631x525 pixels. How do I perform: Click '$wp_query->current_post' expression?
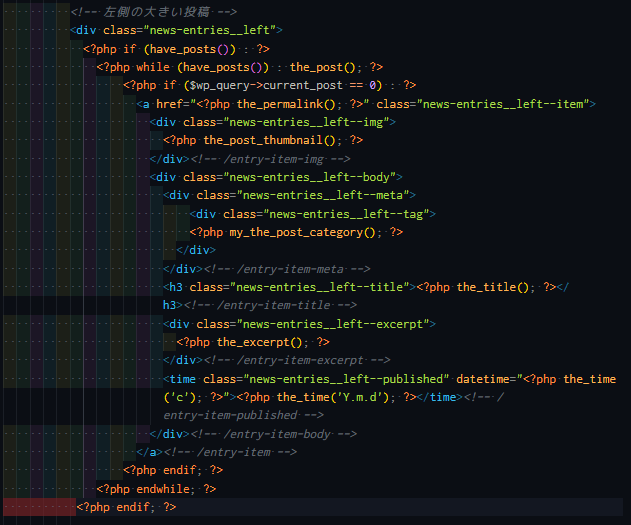point(266,85)
